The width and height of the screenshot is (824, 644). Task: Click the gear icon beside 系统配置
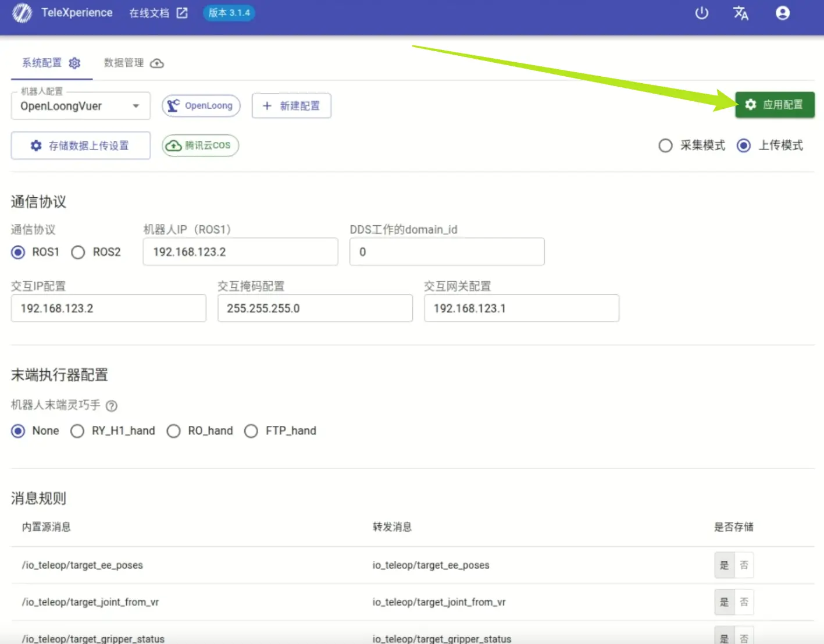(74, 63)
